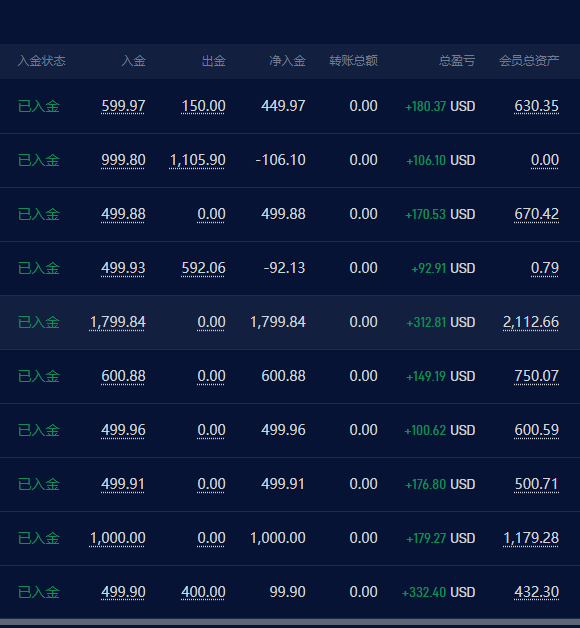Viewport: 580px width, 628px height.
Task: Open deposit amount 600.88
Action: 123,376
